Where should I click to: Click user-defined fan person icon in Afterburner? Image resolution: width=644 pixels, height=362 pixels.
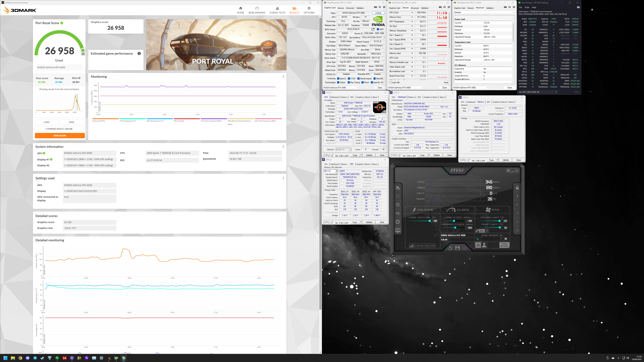point(484,245)
